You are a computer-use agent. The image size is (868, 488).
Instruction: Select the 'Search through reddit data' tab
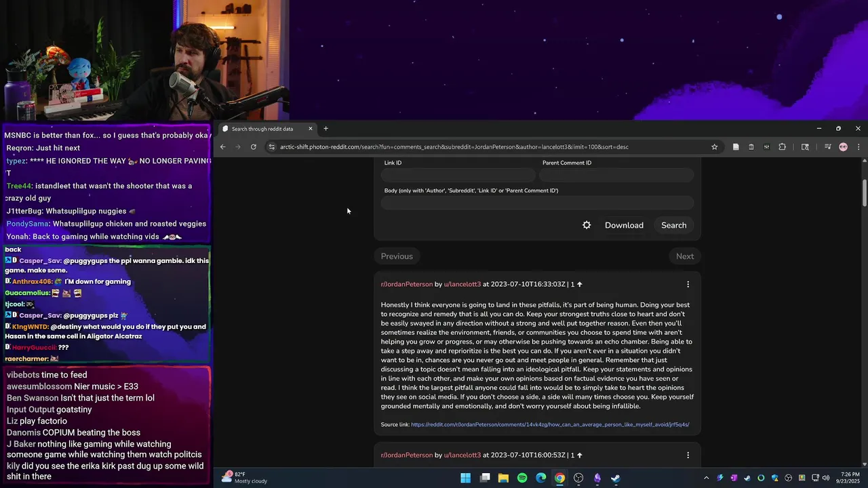click(x=268, y=129)
